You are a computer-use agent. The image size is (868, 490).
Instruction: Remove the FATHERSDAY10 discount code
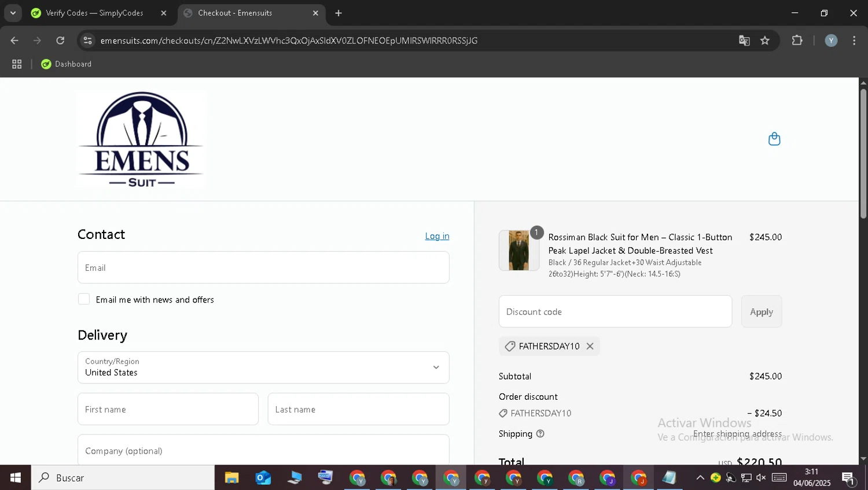tap(590, 346)
